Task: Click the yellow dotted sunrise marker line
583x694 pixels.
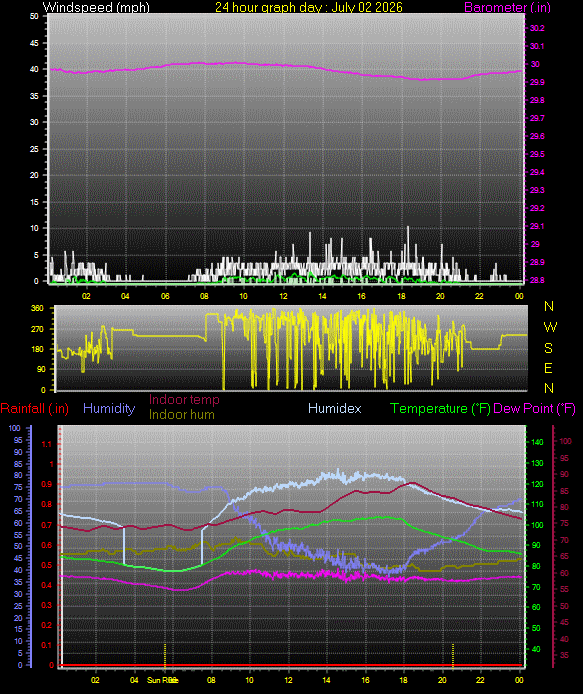Action: pyautogui.click(x=165, y=655)
